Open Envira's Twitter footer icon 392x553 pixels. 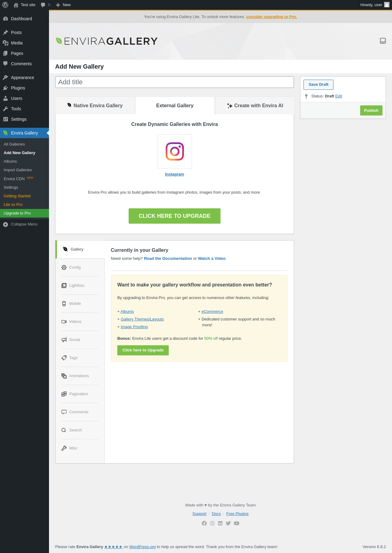click(x=228, y=523)
